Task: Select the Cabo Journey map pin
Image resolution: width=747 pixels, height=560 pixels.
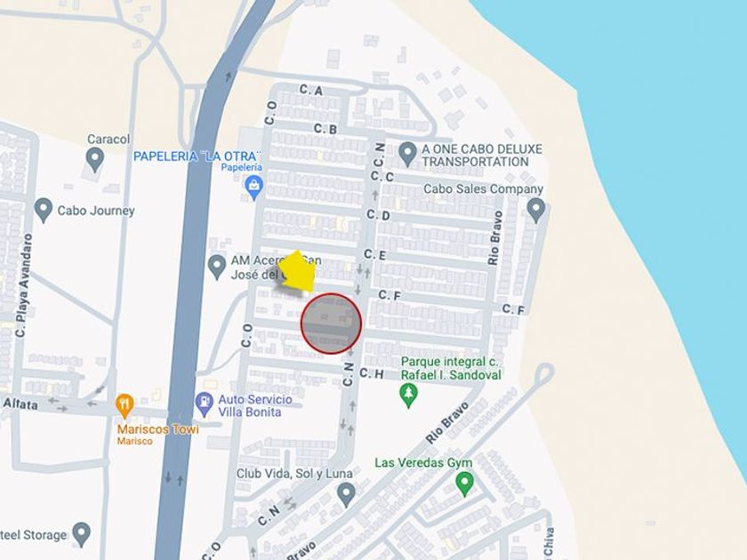Action: pyautogui.click(x=44, y=210)
